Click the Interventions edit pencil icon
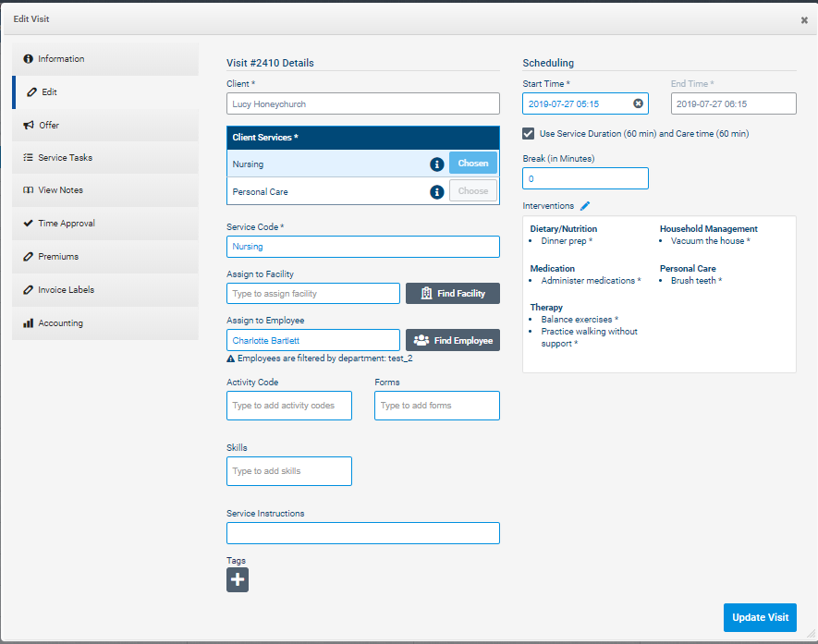818x644 pixels. tap(585, 206)
